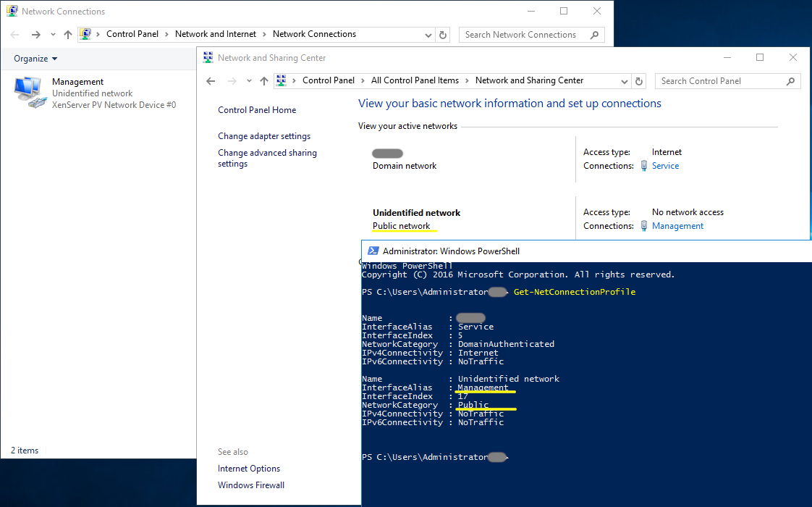Screen dimensions: 812x507
Task: Click the search magnifier in Search Network Connections
Action: [x=593, y=34]
